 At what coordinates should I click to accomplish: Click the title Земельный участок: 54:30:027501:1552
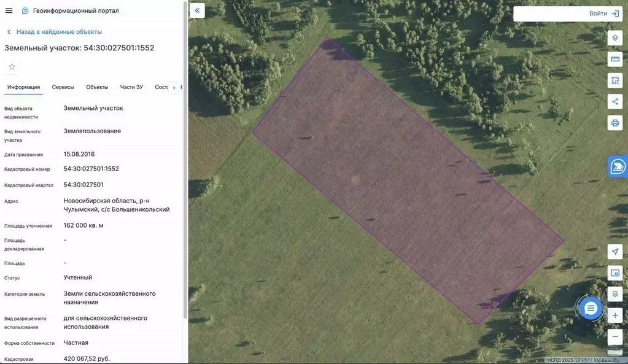(x=79, y=48)
